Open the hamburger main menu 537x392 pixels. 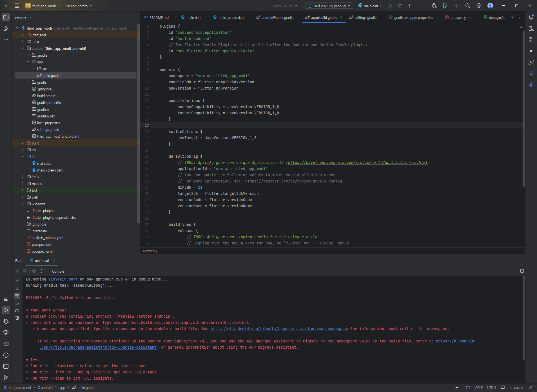[x=17, y=6]
